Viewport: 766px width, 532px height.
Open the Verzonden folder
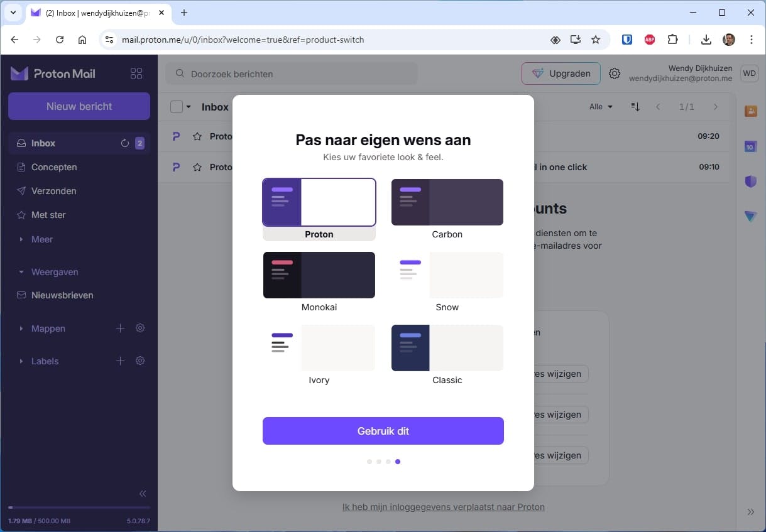[x=79, y=191]
